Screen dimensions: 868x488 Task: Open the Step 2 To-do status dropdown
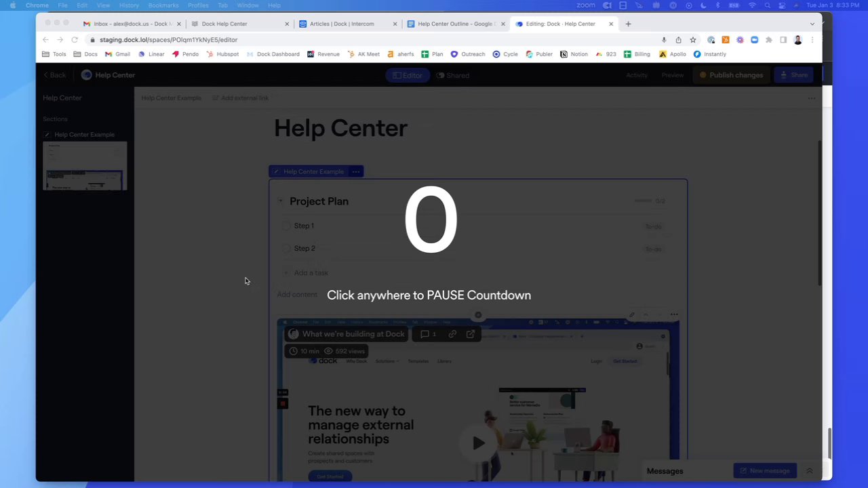tap(653, 249)
